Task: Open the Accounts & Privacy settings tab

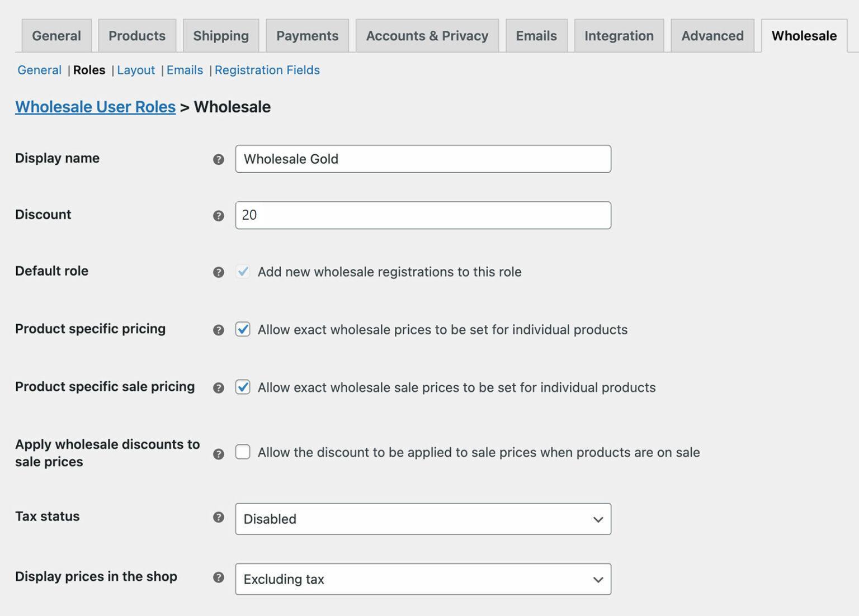Action: [426, 35]
